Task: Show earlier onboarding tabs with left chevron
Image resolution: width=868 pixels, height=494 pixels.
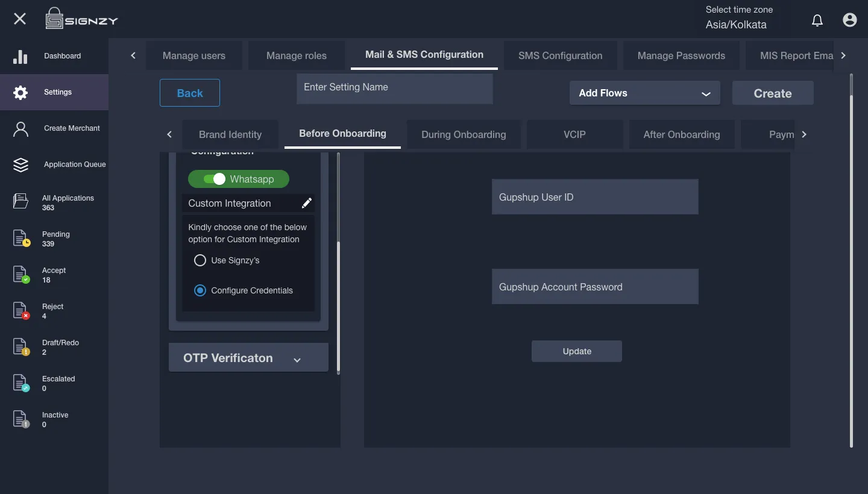Action: pyautogui.click(x=169, y=134)
